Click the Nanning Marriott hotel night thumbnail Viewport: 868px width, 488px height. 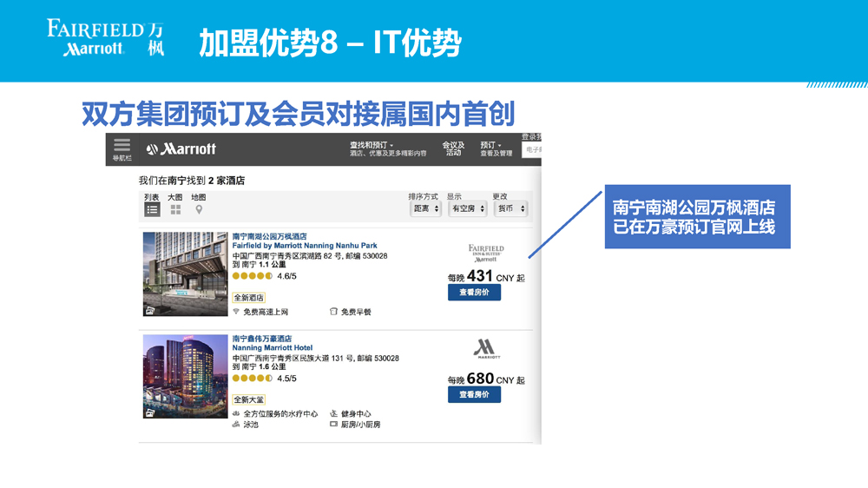coord(186,376)
